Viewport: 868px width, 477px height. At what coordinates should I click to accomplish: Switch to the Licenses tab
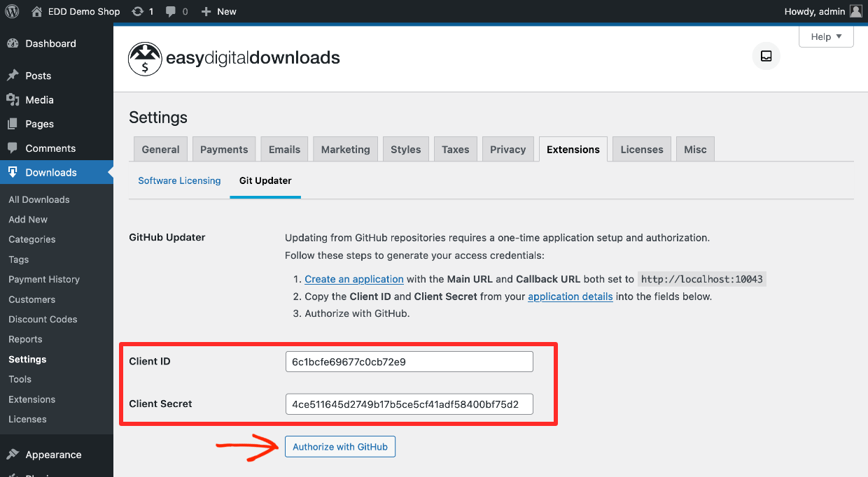(642, 149)
